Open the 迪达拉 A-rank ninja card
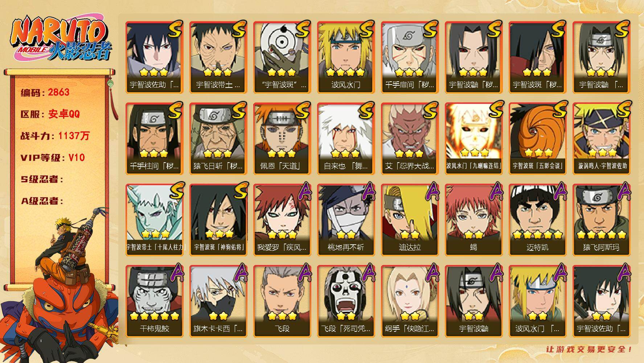Screen dimensions: 644x363 pos(410,220)
